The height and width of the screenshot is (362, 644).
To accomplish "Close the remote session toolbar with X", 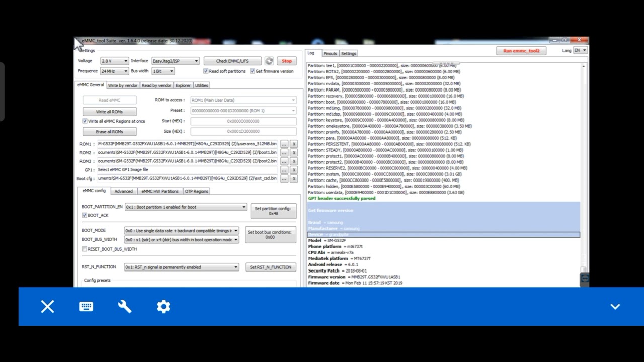I will coord(47,307).
